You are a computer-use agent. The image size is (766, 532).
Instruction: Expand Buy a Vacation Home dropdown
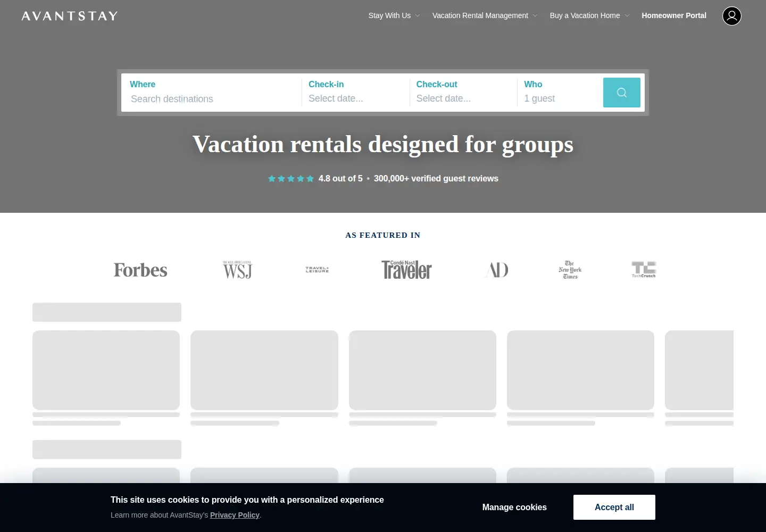[589, 15]
